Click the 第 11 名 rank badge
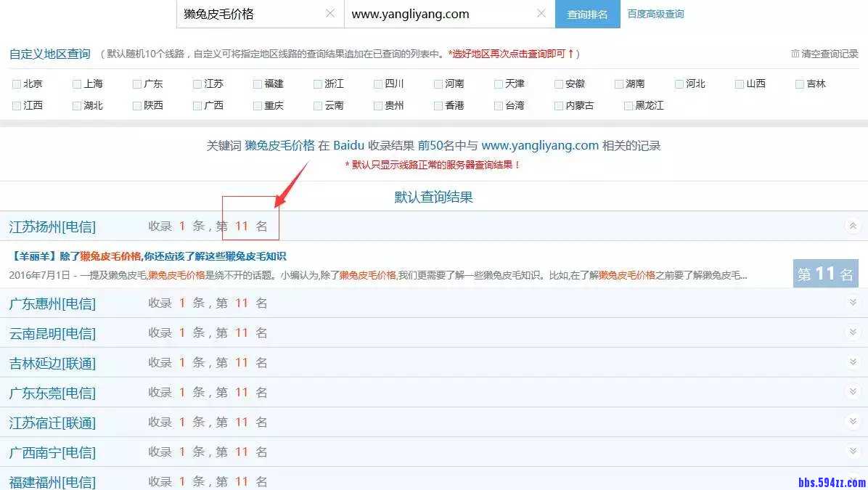The height and width of the screenshot is (490, 868). (825, 274)
